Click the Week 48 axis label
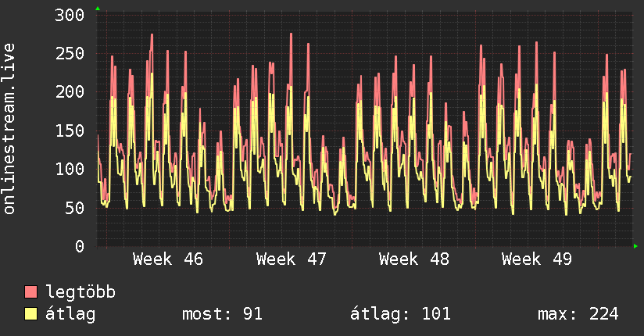 tap(413, 259)
